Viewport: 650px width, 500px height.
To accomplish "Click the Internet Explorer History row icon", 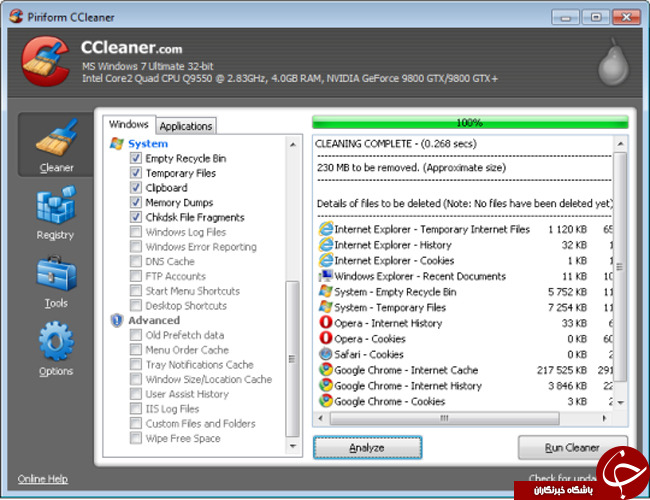I will point(326,245).
